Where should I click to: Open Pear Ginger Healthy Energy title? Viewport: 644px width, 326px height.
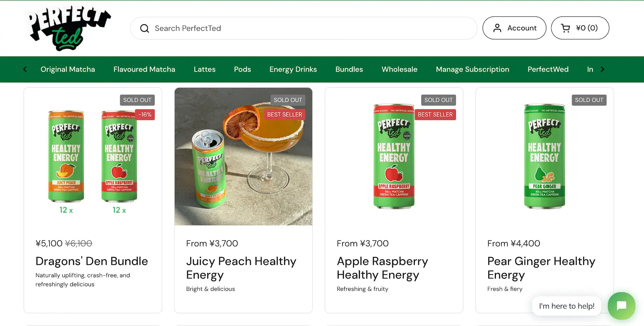(541, 268)
